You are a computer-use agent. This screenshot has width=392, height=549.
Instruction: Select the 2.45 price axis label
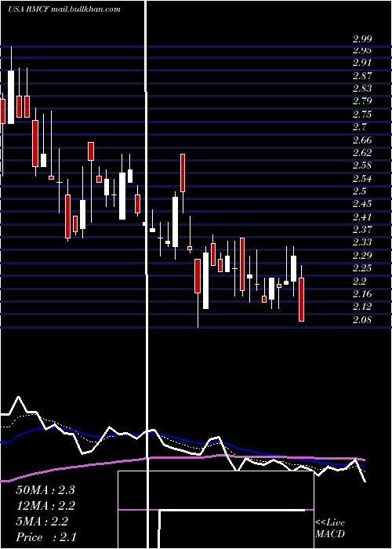[x=362, y=204]
